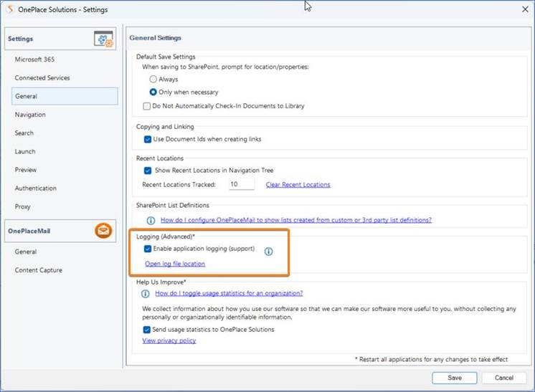Toggle Show Recent Locations in Navigation Tree

148,170
